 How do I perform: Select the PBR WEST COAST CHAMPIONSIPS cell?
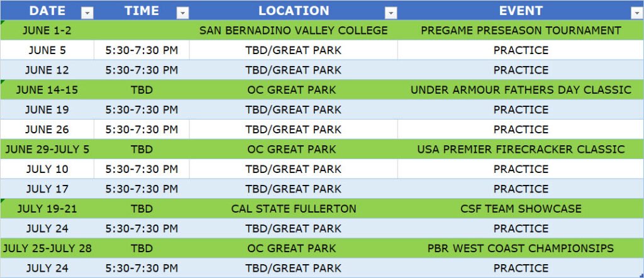pos(521,248)
